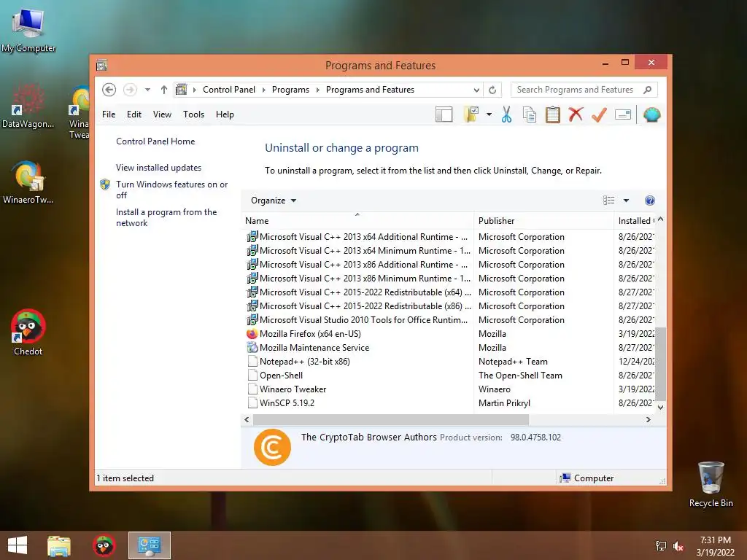Open the Tools menu
Image resolution: width=747 pixels, height=560 pixels.
193,114
